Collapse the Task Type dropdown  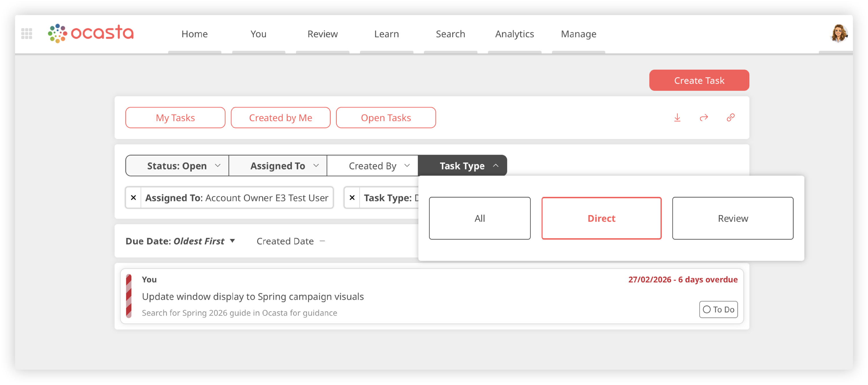click(462, 166)
